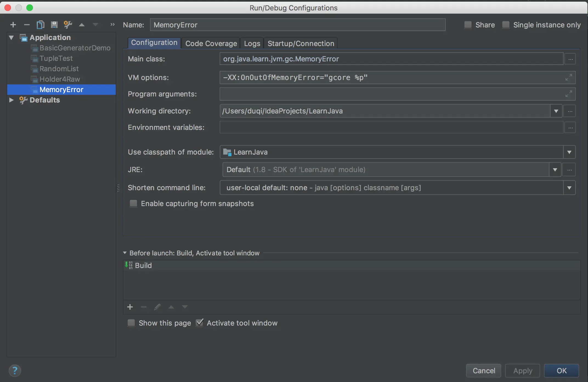Switch to the Logs tab
Viewport: 588px width, 382px height.
pyautogui.click(x=252, y=43)
